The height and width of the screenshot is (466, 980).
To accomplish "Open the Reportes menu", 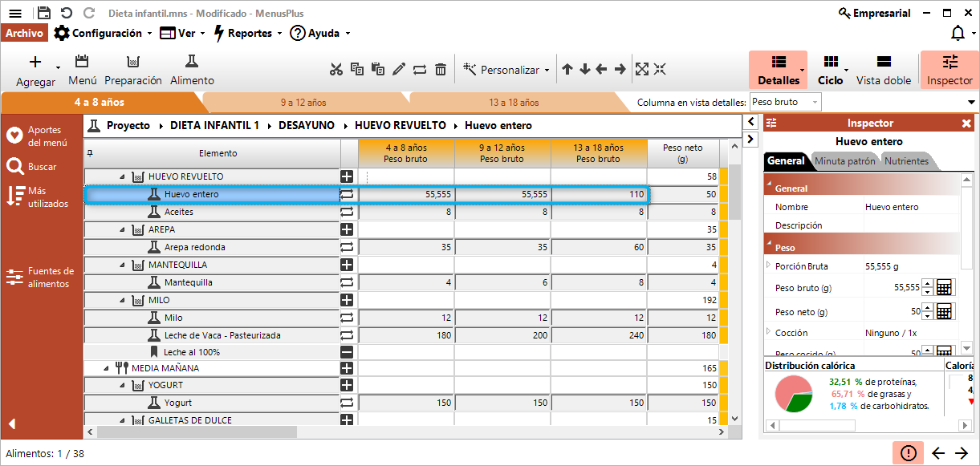I will pyautogui.click(x=248, y=33).
